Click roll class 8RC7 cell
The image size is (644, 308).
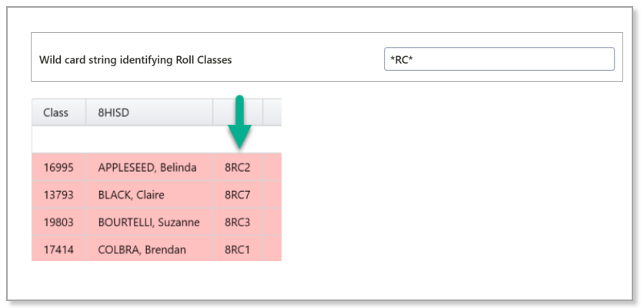click(x=238, y=195)
